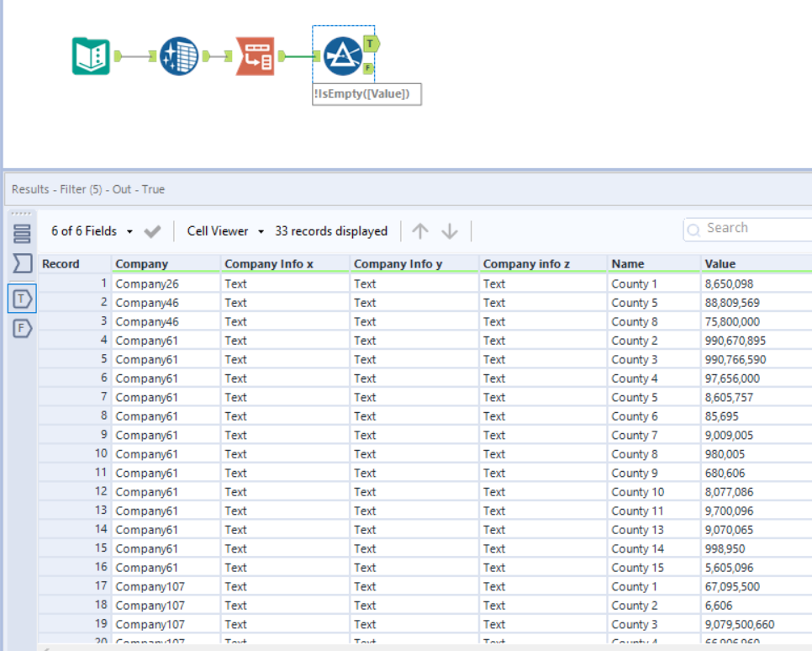812x651 pixels.
Task: Click the magnifier icon in the search box
Action: pyautogui.click(x=694, y=228)
